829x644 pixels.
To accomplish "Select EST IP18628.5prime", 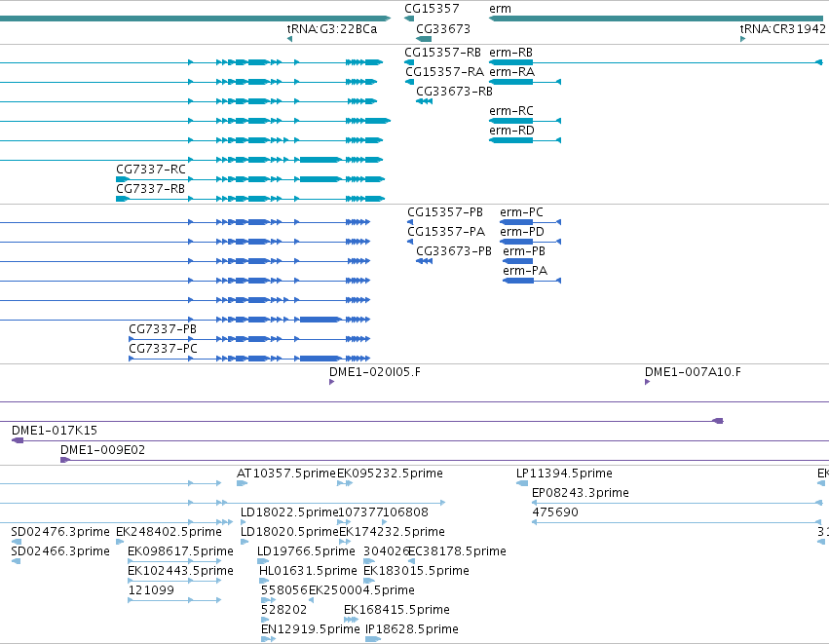I will point(373,639).
